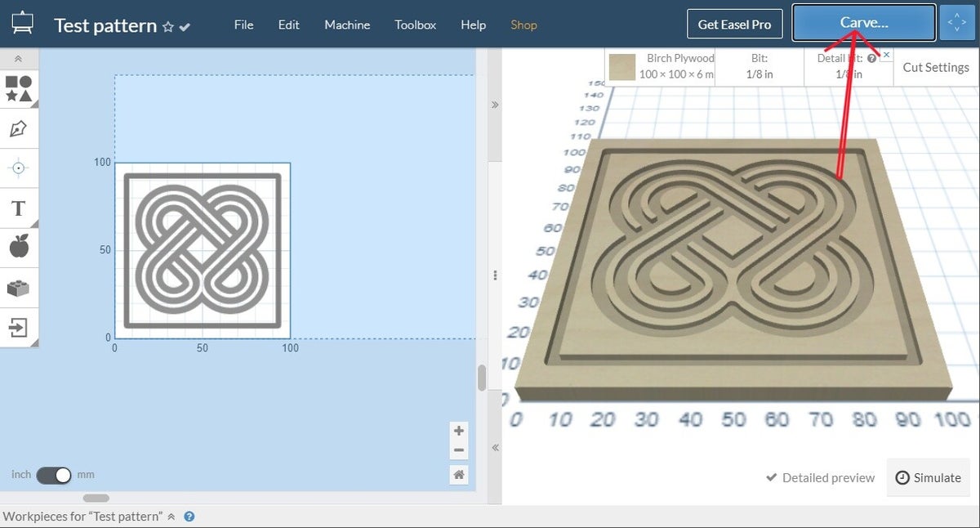Open the Import tool
Image resolution: width=980 pixels, height=528 pixels.
(19, 328)
